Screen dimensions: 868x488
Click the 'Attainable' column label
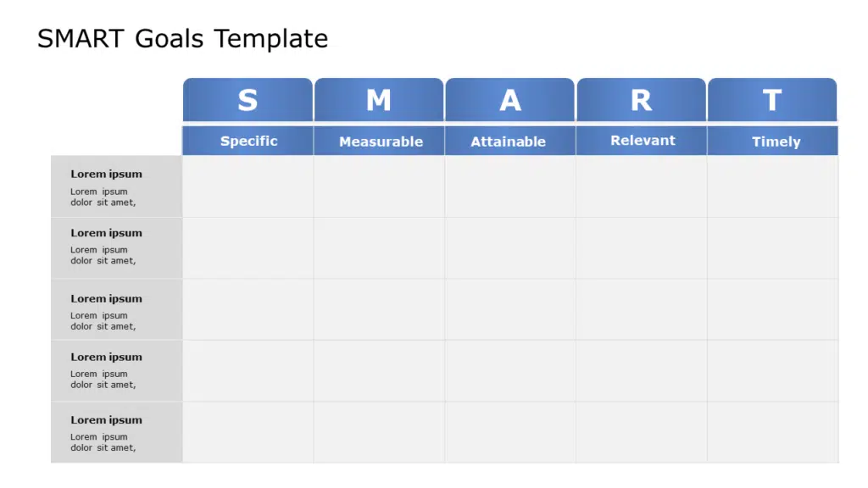click(x=509, y=141)
